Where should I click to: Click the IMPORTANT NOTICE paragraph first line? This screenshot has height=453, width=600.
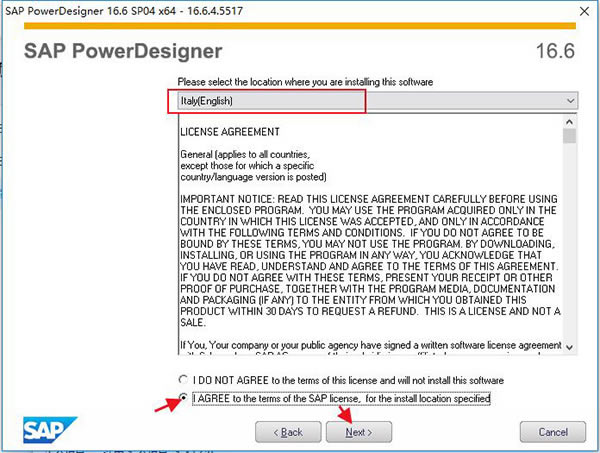point(369,199)
